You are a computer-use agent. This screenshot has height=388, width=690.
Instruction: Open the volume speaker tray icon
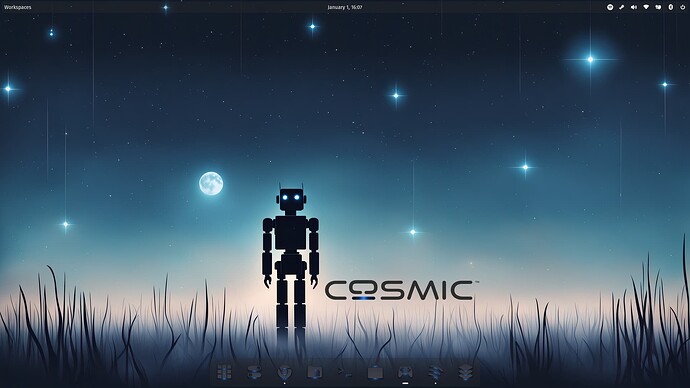click(634, 7)
